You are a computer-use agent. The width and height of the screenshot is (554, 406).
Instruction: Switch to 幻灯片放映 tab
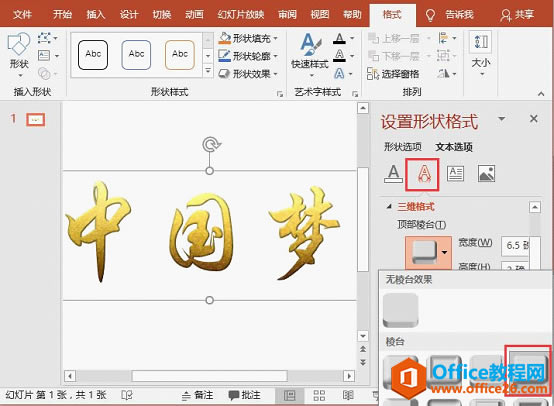(x=241, y=14)
